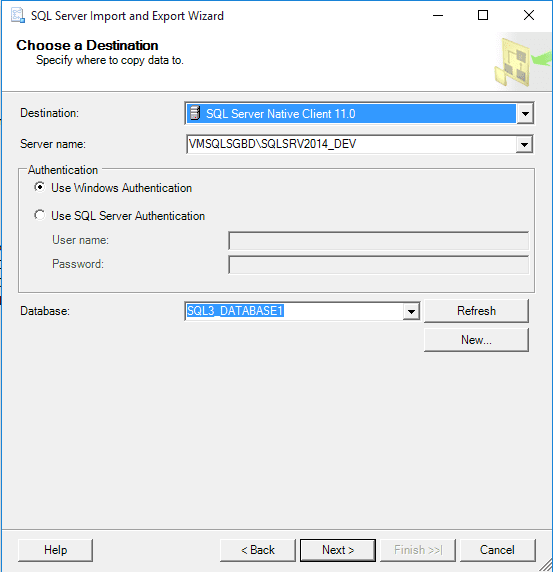Image resolution: width=553 pixels, height=572 pixels.
Task: Open the Destination dropdown arrow
Action: click(x=525, y=113)
